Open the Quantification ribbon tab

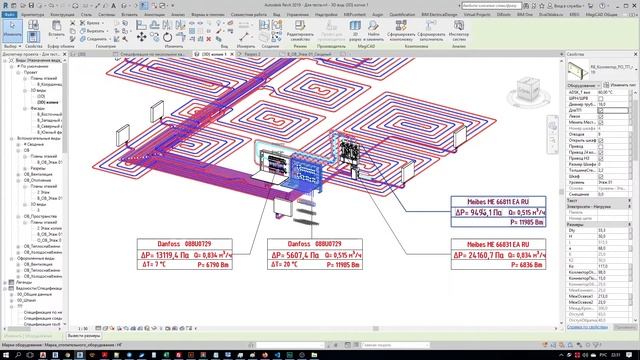click(402, 14)
